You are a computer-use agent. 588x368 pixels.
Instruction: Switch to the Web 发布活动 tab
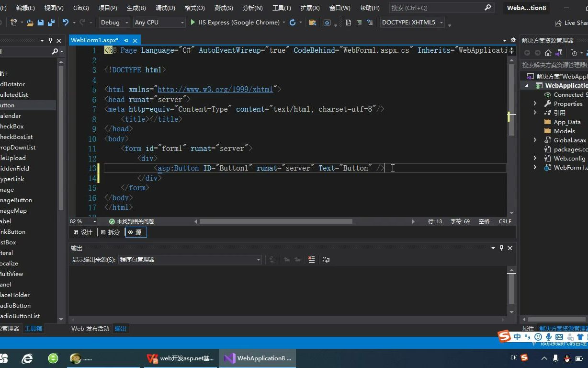[x=90, y=329]
